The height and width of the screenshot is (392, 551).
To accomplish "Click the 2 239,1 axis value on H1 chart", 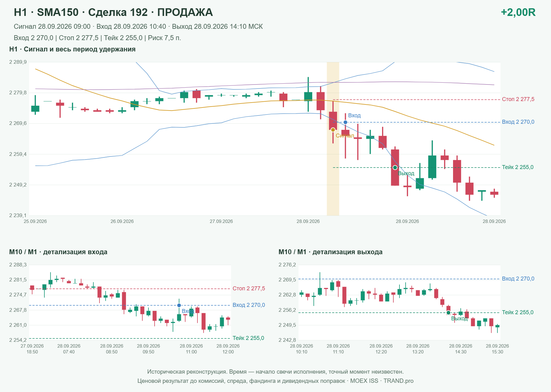I will click(18, 215).
